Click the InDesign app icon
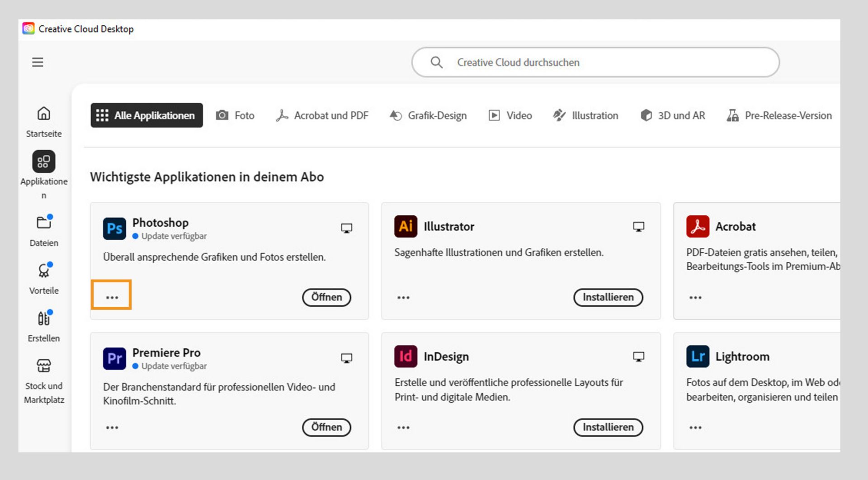The width and height of the screenshot is (868, 480). (406, 356)
